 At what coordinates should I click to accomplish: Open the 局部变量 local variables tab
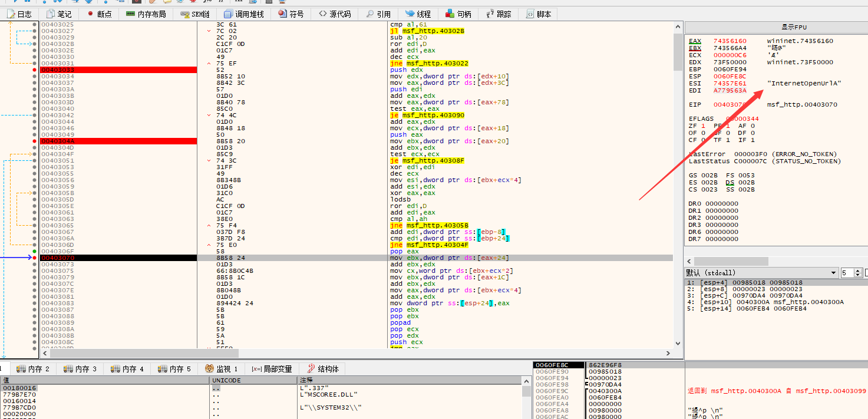[272, 369]
